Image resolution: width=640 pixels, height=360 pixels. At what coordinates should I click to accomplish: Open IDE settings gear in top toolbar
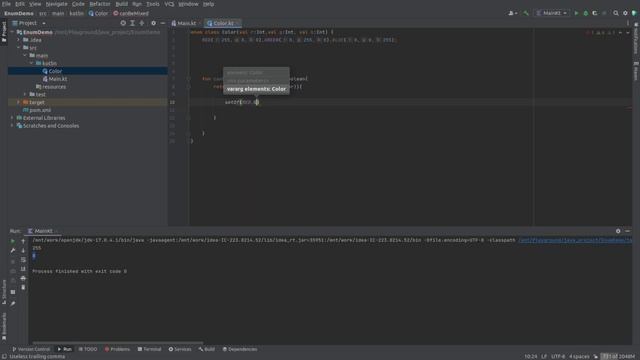[x=625, y=13]
